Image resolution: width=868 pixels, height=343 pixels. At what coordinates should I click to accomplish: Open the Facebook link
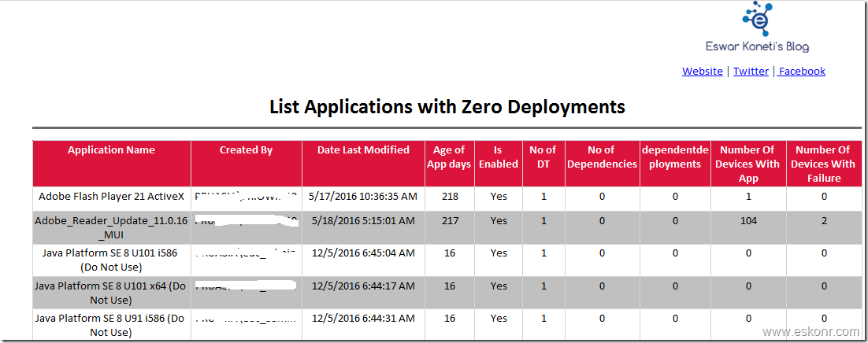coord(801,71)
